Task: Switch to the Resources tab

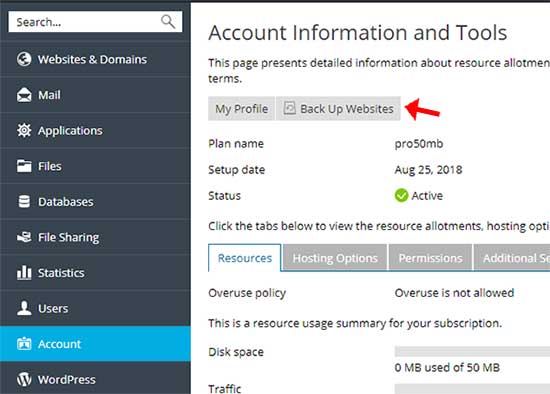Action: 244,258
